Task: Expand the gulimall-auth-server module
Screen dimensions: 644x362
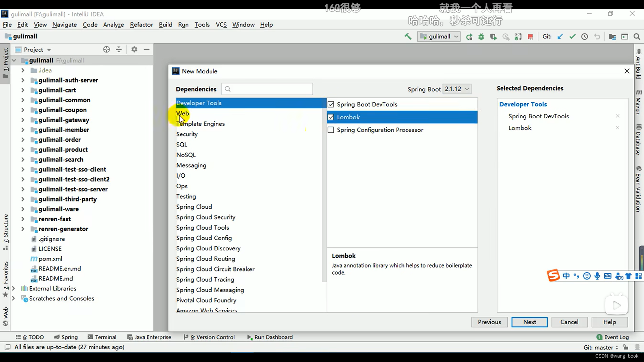Action: coord(23,80)
